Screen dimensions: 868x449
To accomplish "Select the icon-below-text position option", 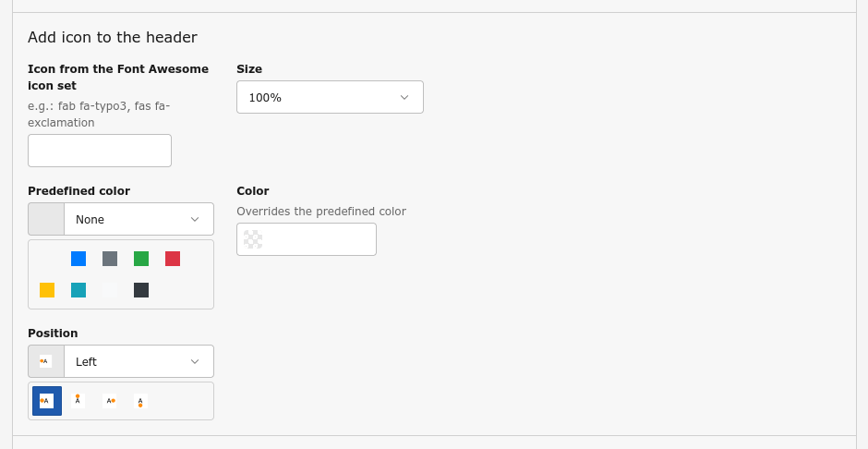I will tap(140, 401).
